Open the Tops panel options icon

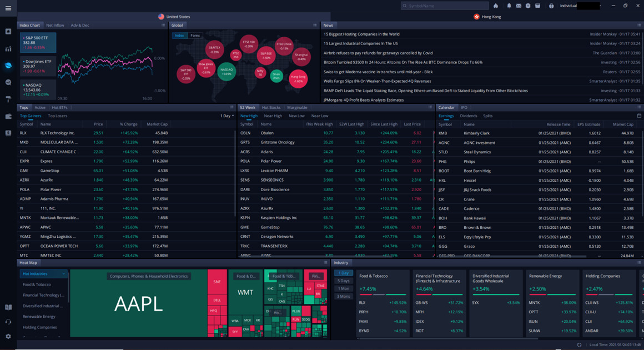pyautogui.click(x=232, y=107)
